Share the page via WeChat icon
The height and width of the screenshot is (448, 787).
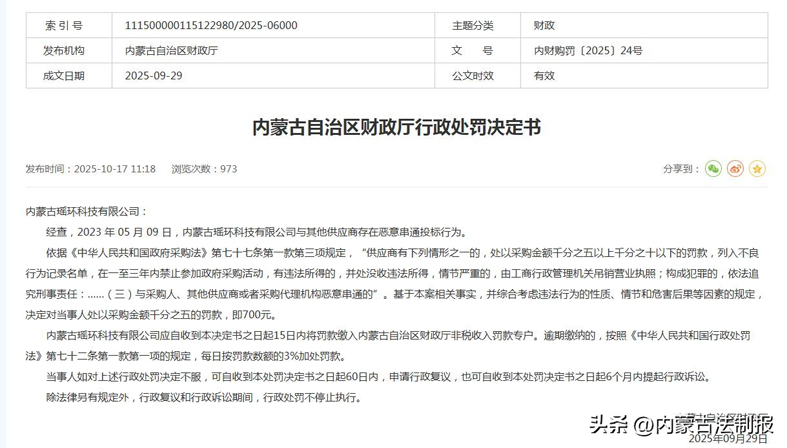point(713,169)
